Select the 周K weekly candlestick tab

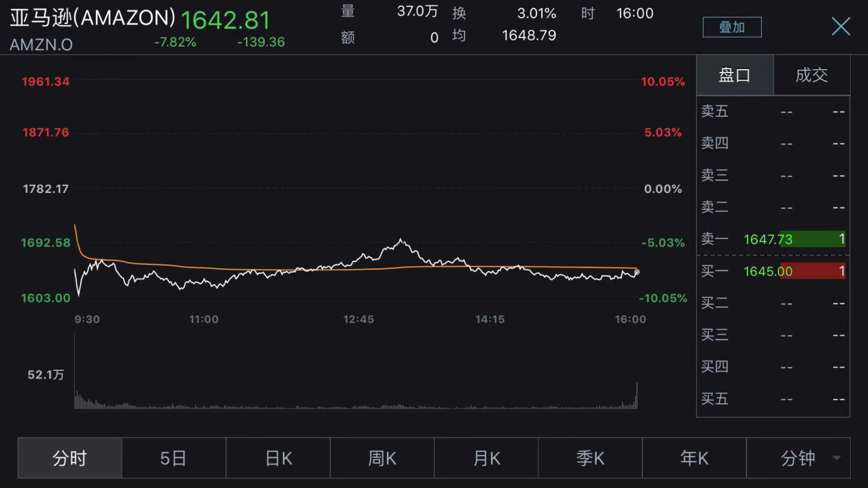click(382, 458)
